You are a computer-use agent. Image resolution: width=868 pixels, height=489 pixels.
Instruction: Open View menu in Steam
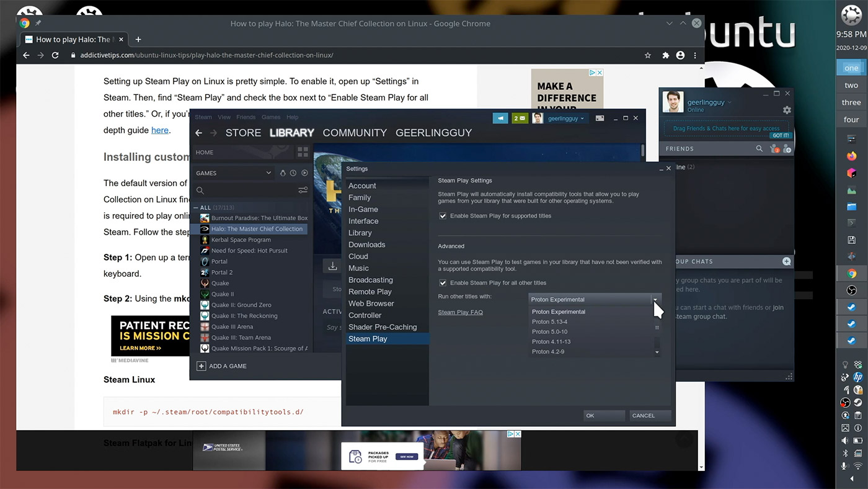pos(224,117)
